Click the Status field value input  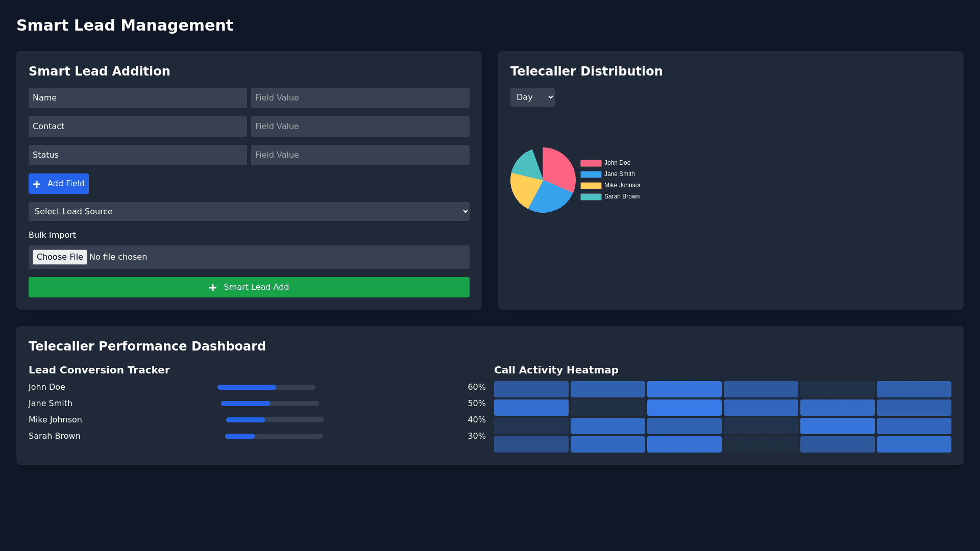point(360,155)
